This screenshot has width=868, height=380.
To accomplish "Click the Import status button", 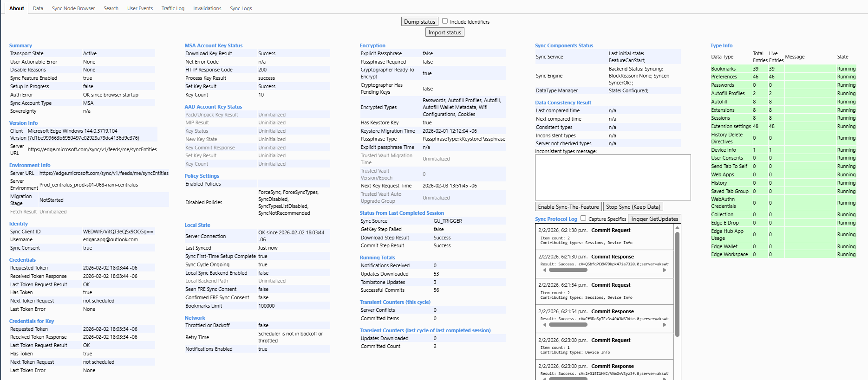I will 445,32.
